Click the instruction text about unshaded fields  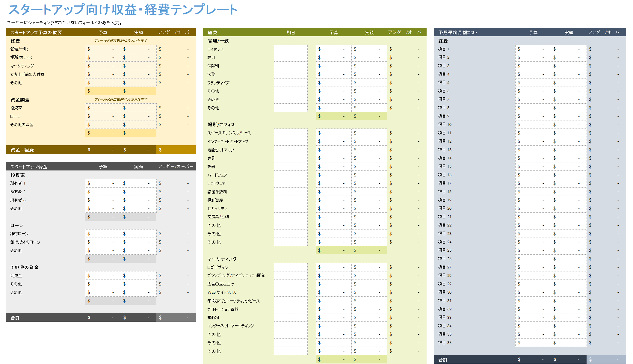coord(64,22)
